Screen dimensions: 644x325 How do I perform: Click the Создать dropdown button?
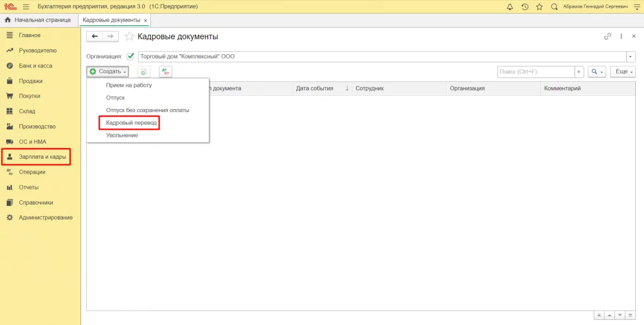[x=108, y=72]
